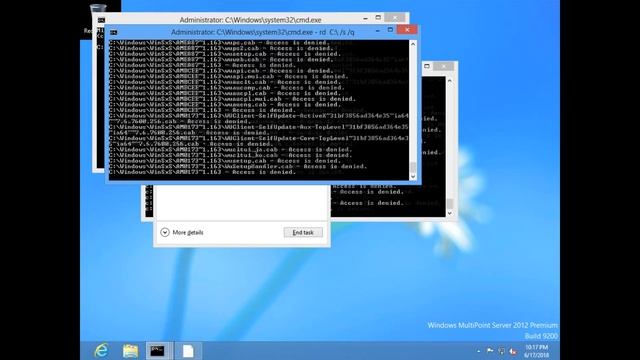The image size is (640, 360).
Task: Close the right-side background cmd window
Action: click(x=444, y=66)
